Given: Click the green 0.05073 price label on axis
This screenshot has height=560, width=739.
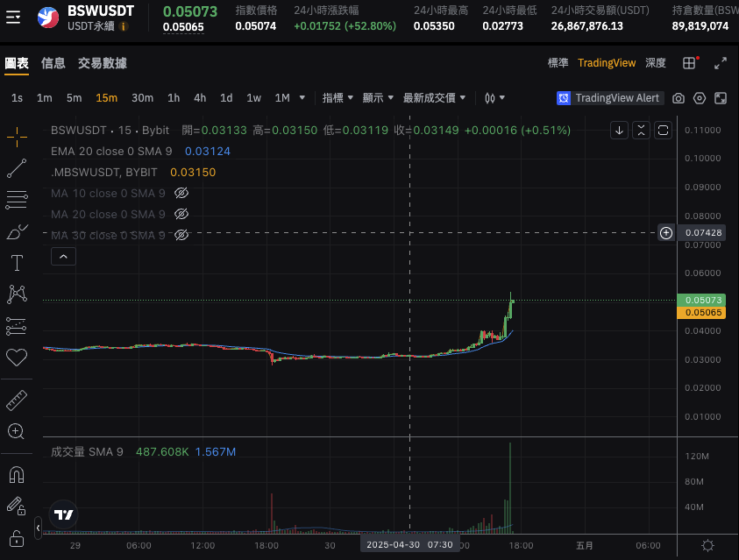Looking at the screenshot, I should [701, 300].
